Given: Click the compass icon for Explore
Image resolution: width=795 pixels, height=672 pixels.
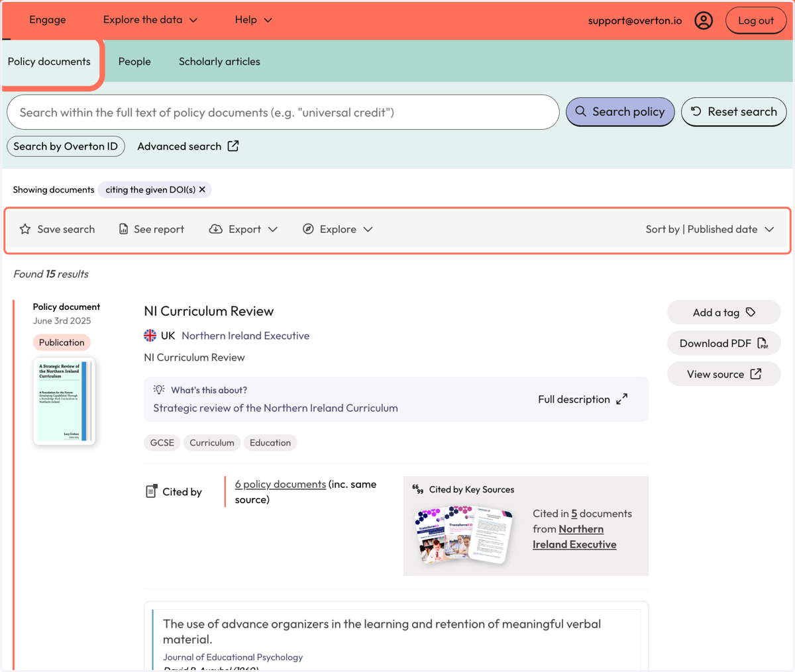Looking at the screenshot, I should (308, 229).
